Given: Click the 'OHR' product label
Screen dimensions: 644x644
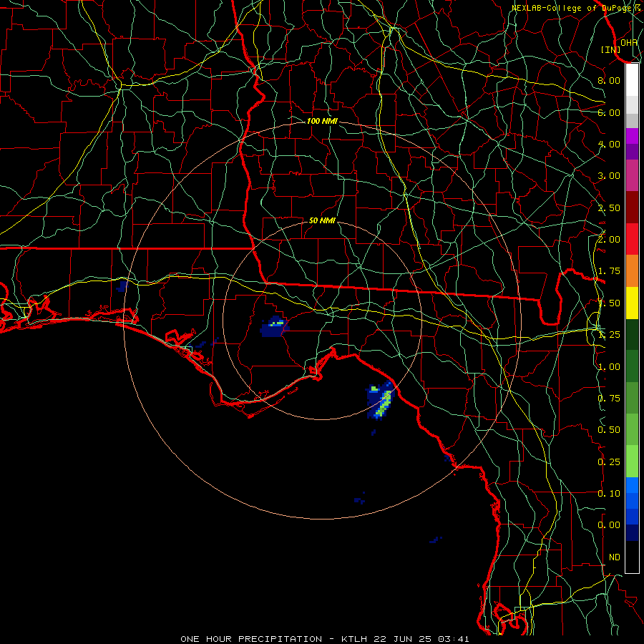Looking at the screenshot, I should point(629,42).
